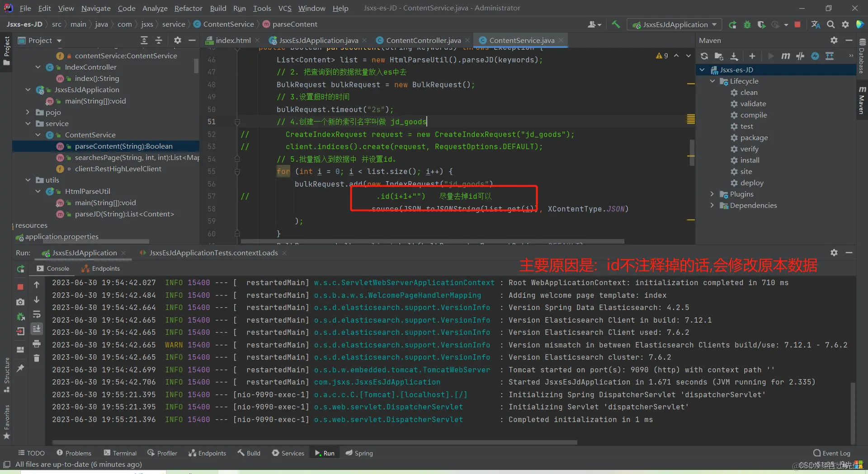Toggle Maven offline mode
The height and width of the screenshot is (474, 868).
click(x=800, y=56)
